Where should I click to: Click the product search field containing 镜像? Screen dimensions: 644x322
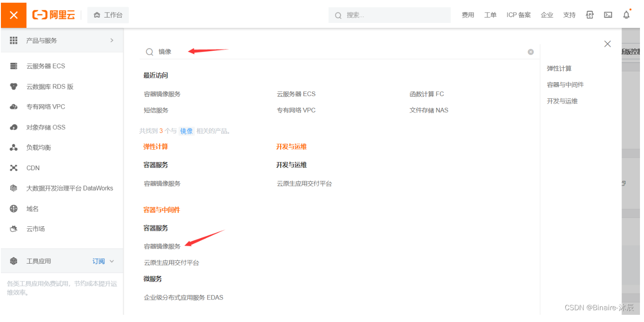click(339, 52)
